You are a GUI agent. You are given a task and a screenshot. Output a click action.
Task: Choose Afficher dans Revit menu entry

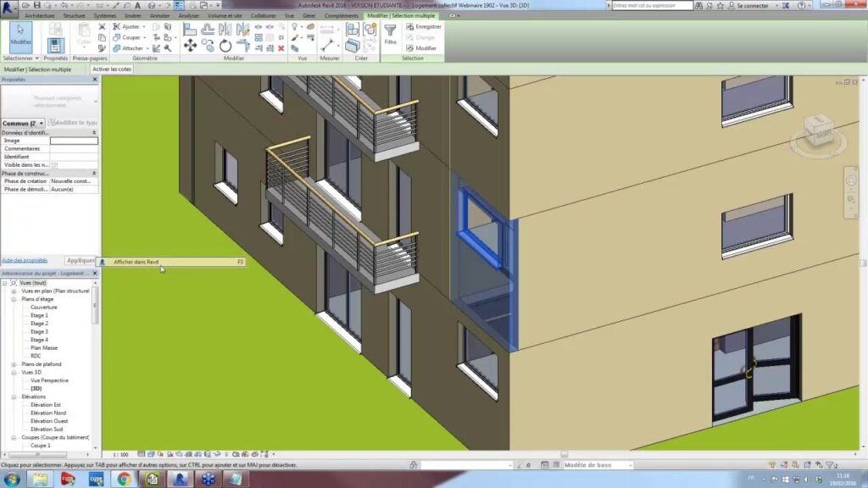(136, 263)
